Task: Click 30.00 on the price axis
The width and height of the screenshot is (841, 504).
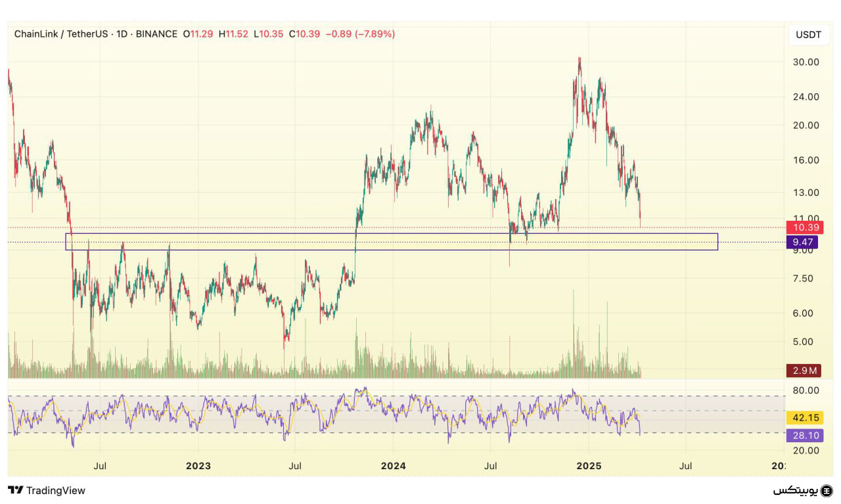Action: click(806, 62)
